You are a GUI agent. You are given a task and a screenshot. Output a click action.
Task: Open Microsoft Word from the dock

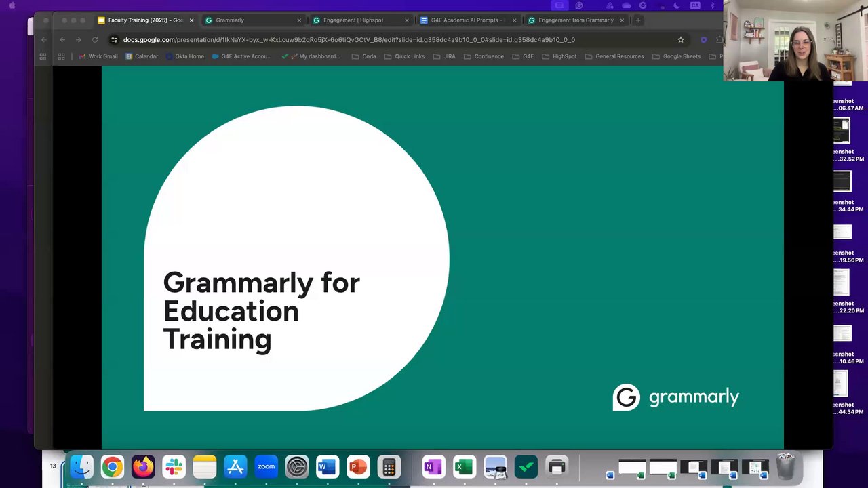[328, 467]
